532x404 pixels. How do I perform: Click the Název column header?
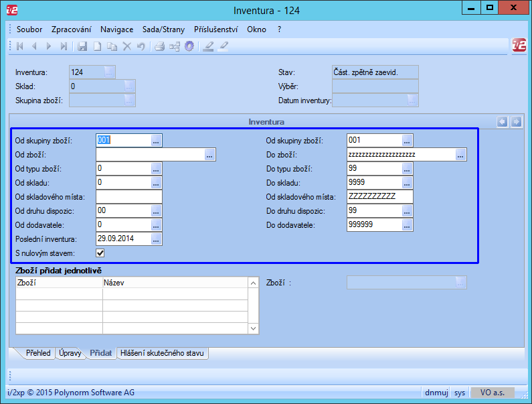(x=175, y=283)
